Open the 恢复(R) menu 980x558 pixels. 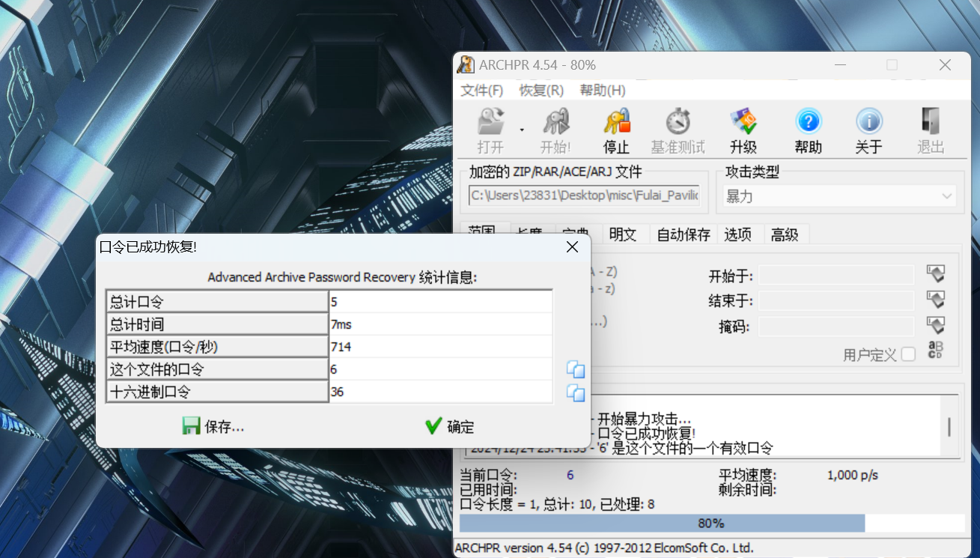(x=541, y=91)
